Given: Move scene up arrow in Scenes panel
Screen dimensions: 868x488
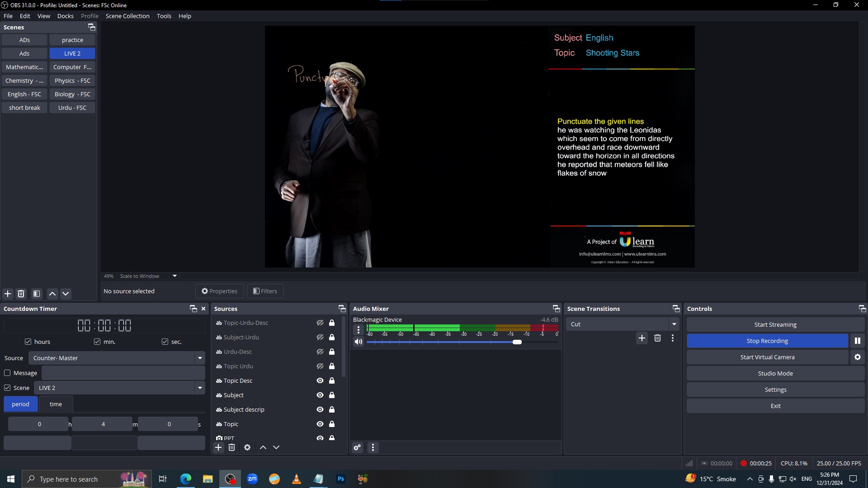Looking at the screenshot, I should pos(52,294).
